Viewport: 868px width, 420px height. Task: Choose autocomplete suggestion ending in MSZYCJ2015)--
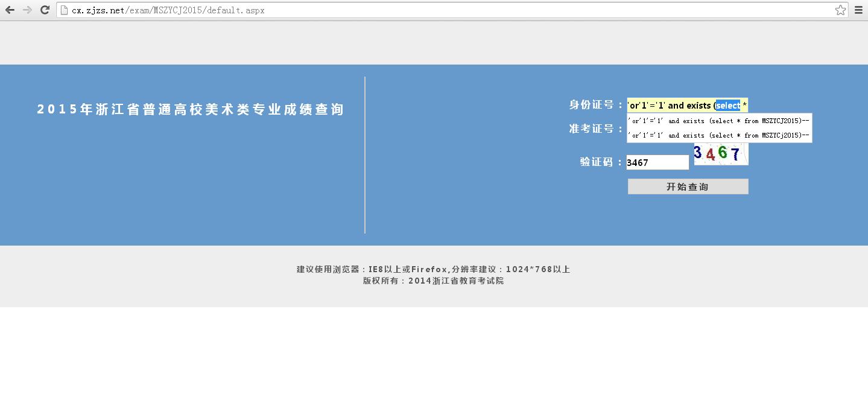[719, 121]
